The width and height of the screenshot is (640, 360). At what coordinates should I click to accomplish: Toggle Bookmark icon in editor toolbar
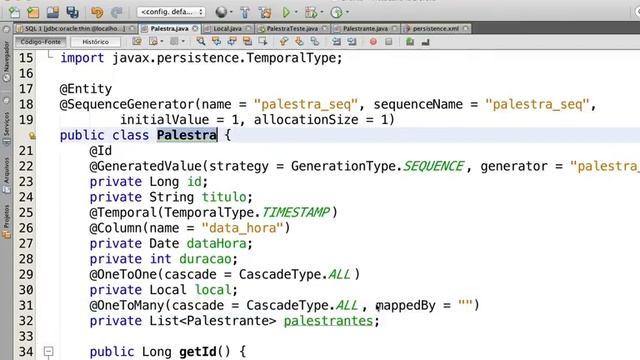315,42
